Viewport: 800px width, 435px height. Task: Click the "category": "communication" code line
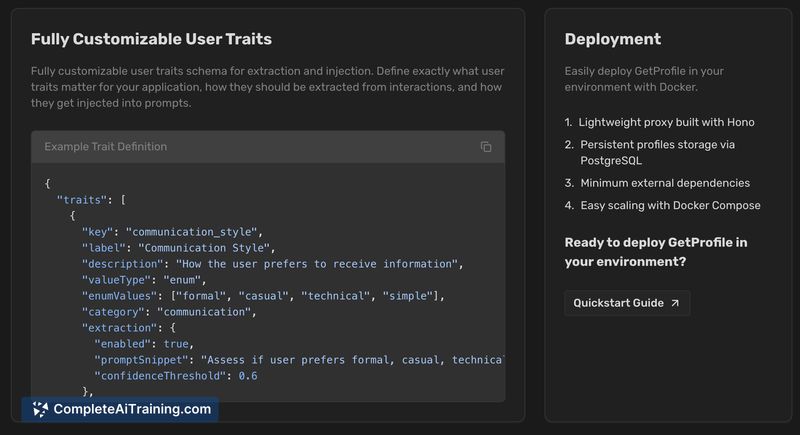click(x=169, y=312)
